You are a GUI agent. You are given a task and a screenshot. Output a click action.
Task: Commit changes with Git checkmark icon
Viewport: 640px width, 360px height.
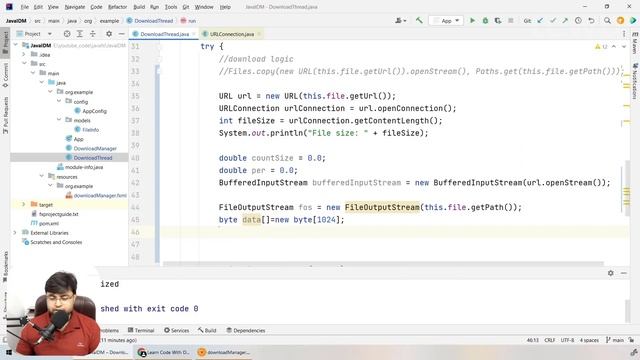(x=553, y=20)
